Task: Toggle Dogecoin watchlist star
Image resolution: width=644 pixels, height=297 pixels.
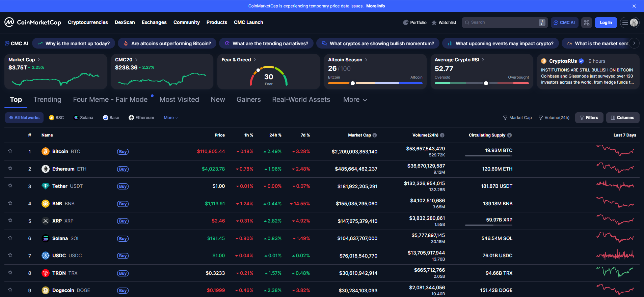Action: (x=10, y=290)
